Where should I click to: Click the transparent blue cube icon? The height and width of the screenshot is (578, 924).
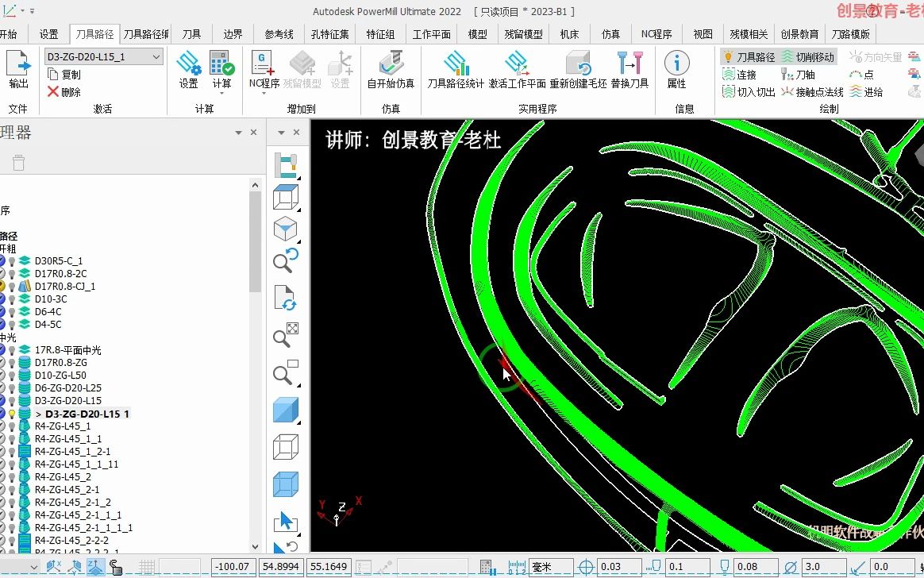coord(286,485)
